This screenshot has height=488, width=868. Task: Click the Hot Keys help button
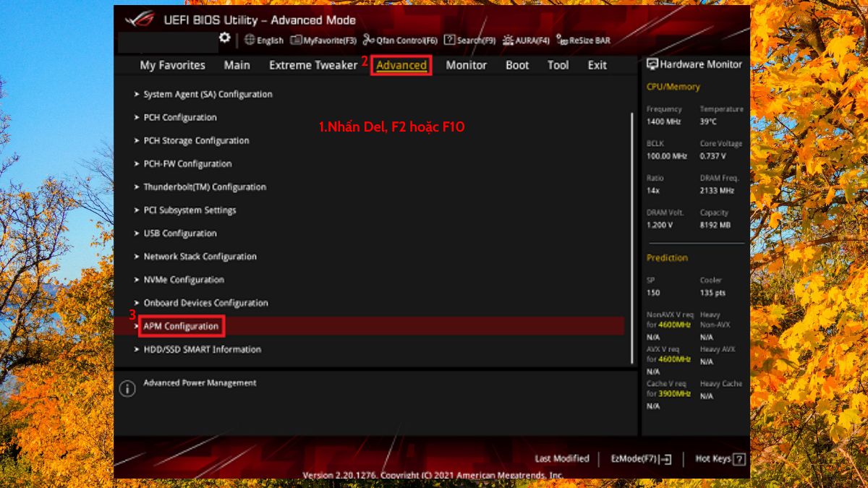click(719, 458)
